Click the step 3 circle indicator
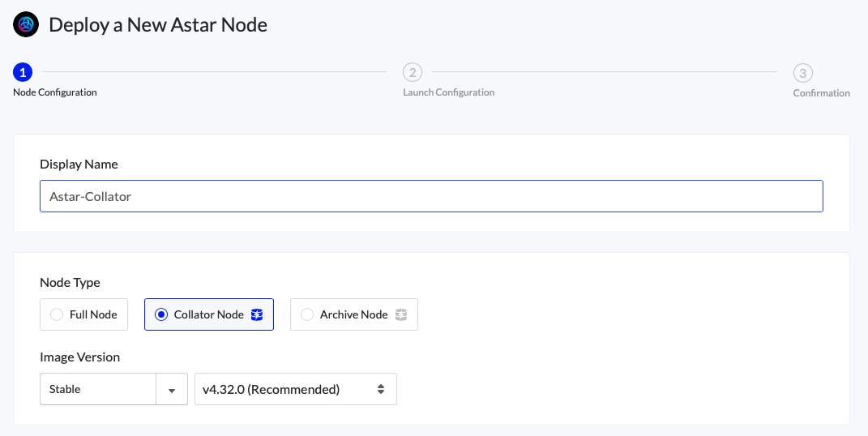This screenshot has width=868, height=436. 802,74
